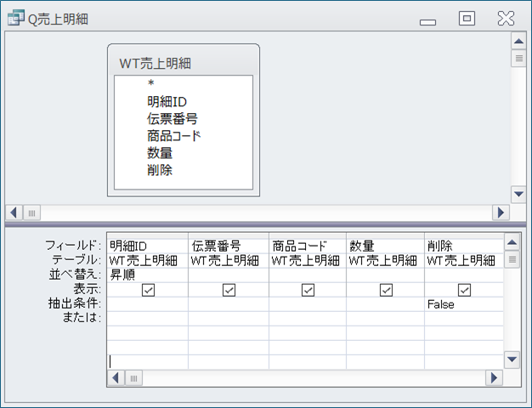
Task: Toggle the 表示 checkbox for 数量
Action: coord(386,290)
